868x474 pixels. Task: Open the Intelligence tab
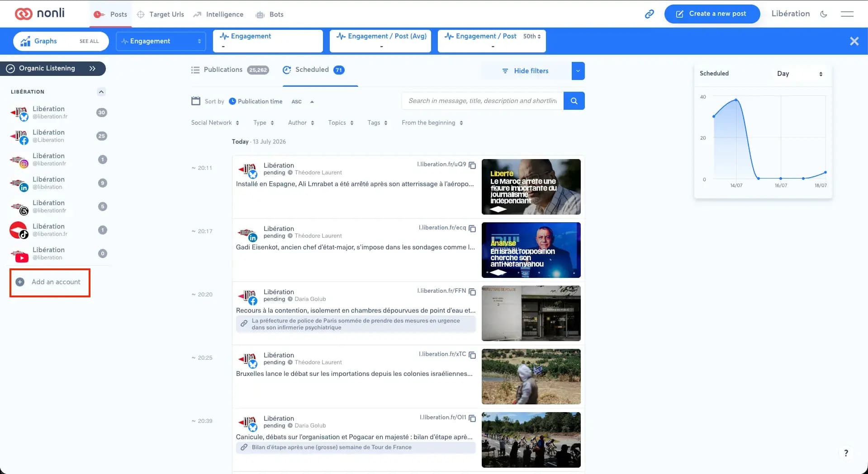218,14
